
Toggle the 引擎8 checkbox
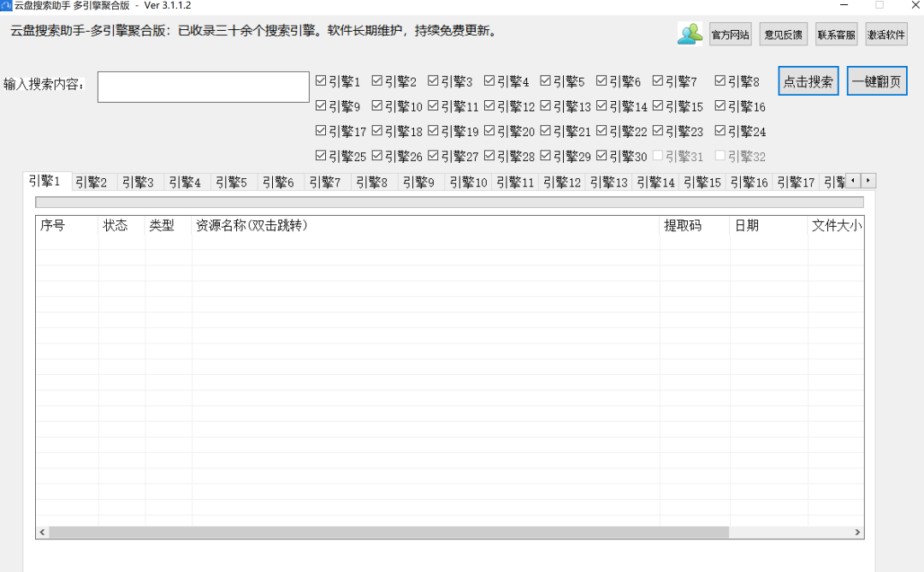(x=720, y=80)
